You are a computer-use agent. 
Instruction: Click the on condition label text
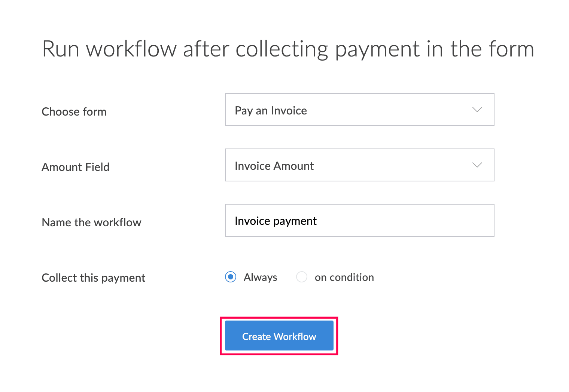(x=344, y=277)
